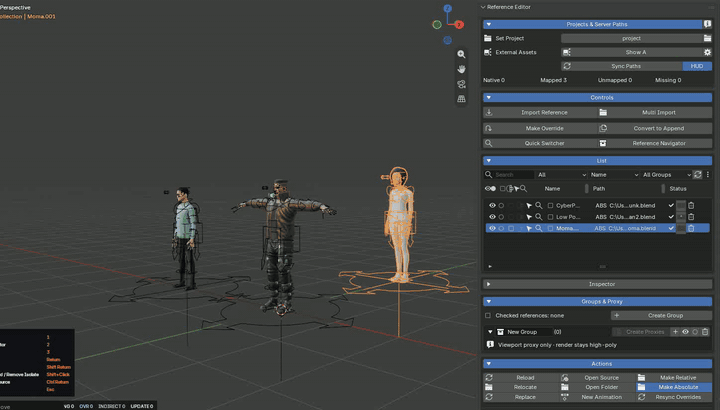
Task: Toggle the camera view icon in viewport
Action: pos(461,84)
